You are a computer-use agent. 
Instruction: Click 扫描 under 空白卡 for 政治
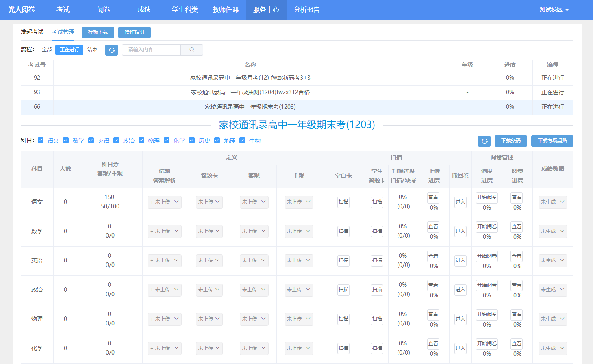click(x=343, y=290)
